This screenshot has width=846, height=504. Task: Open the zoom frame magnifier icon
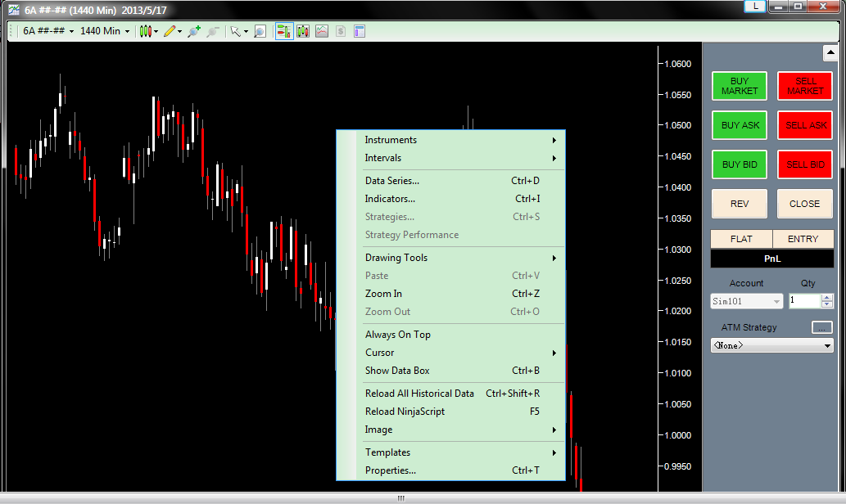(x=260, y=31)
